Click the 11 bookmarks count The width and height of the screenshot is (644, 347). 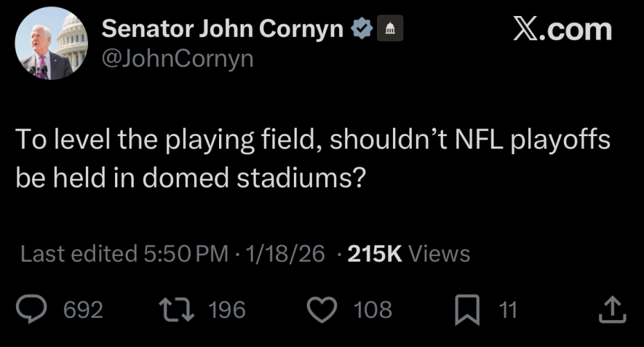pos(508,310)
